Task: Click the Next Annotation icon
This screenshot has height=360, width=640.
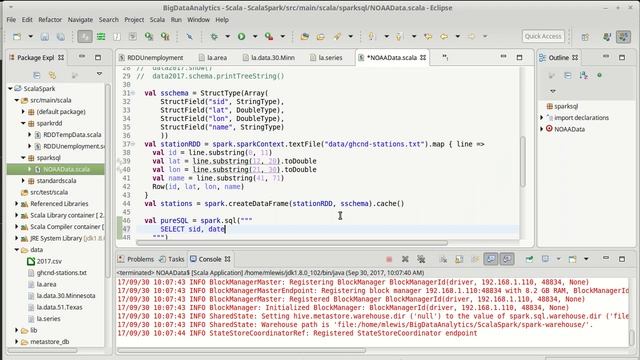Action: [x=371, y=36]
